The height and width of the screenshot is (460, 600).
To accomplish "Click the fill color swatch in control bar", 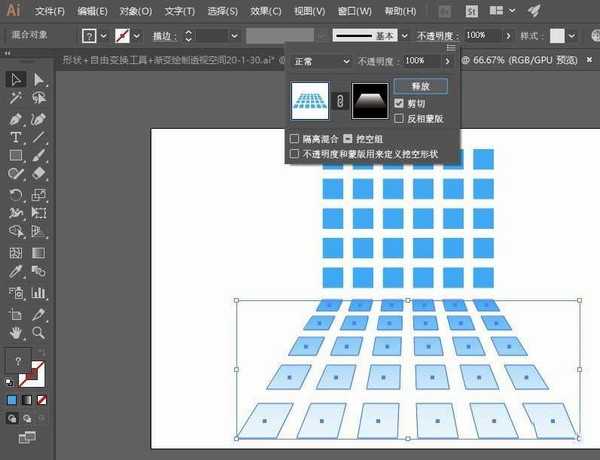I will 89,35.
